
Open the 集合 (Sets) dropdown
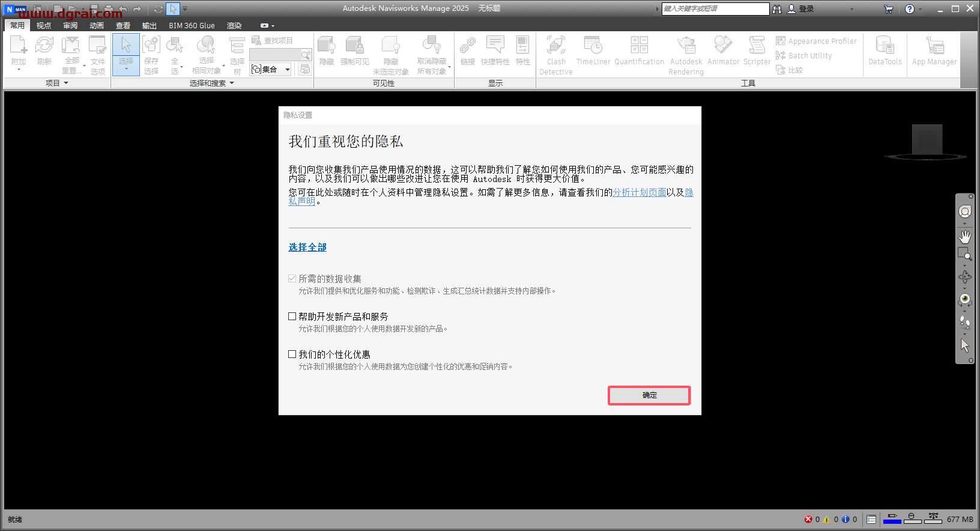click(271, 69)
